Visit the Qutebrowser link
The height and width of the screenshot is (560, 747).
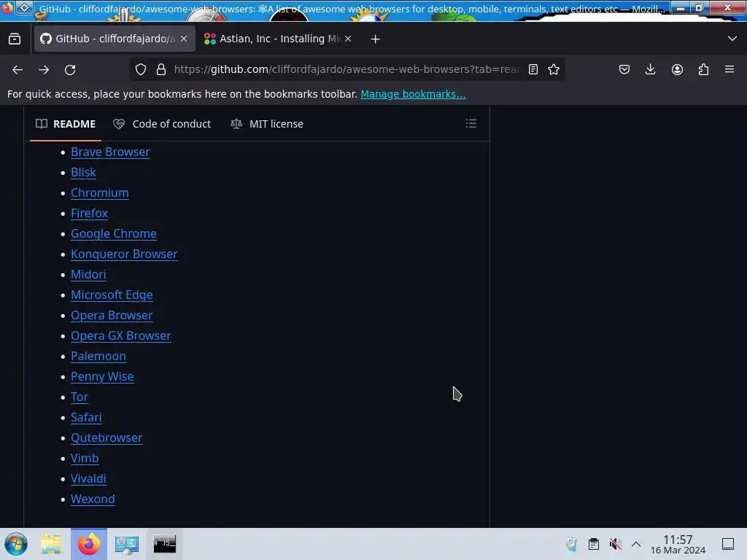pyautogui.click(x=107, y=438)
